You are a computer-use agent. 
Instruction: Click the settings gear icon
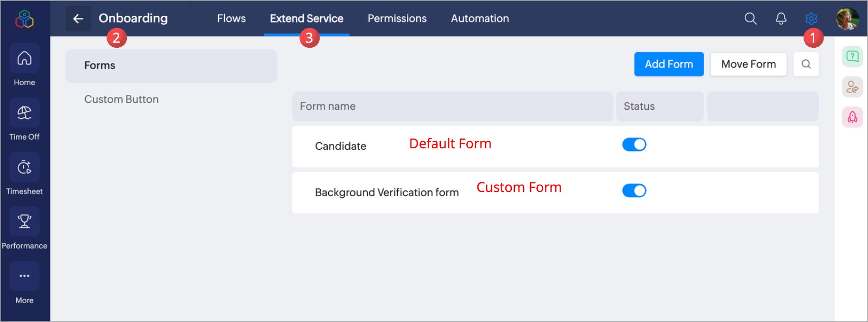click(811, 19)
